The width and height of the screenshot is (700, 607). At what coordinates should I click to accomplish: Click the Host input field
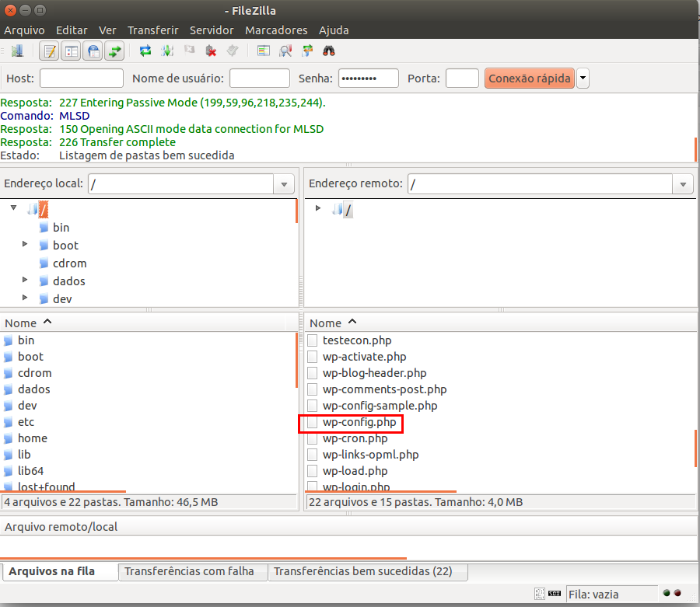(x=82, y=78)
